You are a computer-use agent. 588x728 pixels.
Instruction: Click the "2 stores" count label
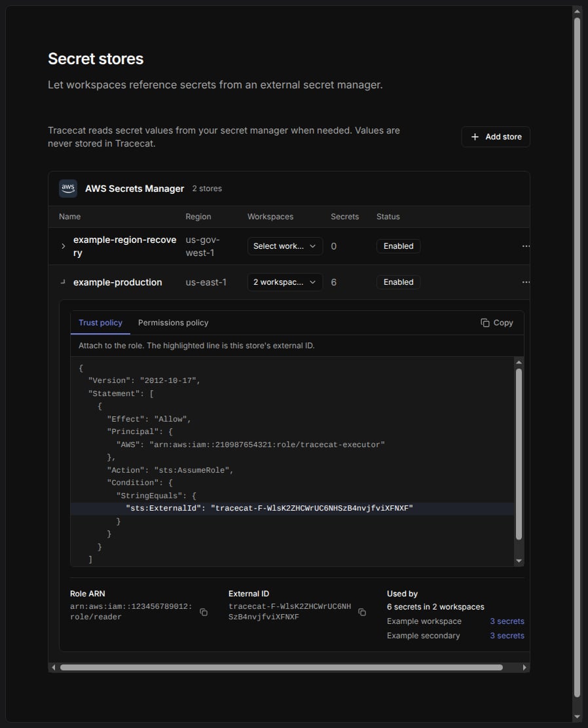point(207,189)
